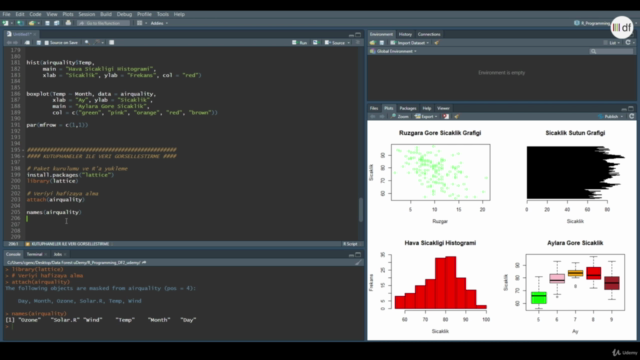Clear environment objects with the broom icon
Screen dimensions: 640x360
click(437, 43)
